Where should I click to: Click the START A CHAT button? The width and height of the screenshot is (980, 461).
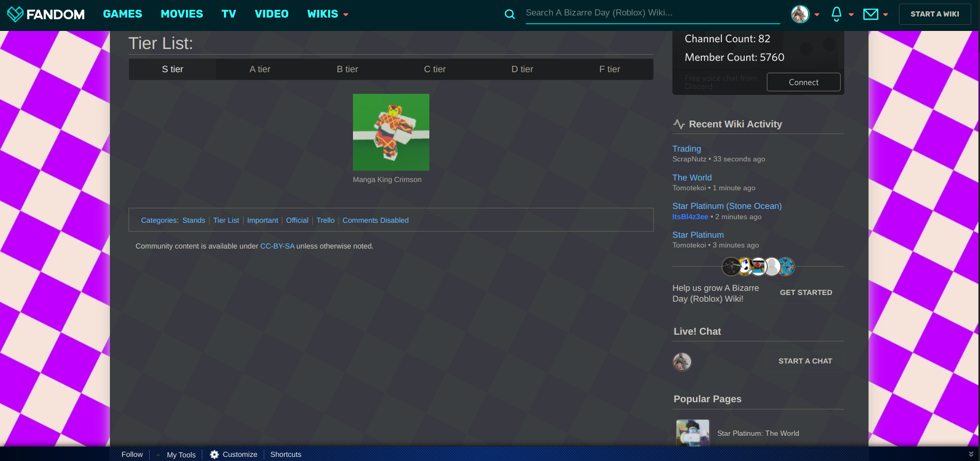click(805, 361)
